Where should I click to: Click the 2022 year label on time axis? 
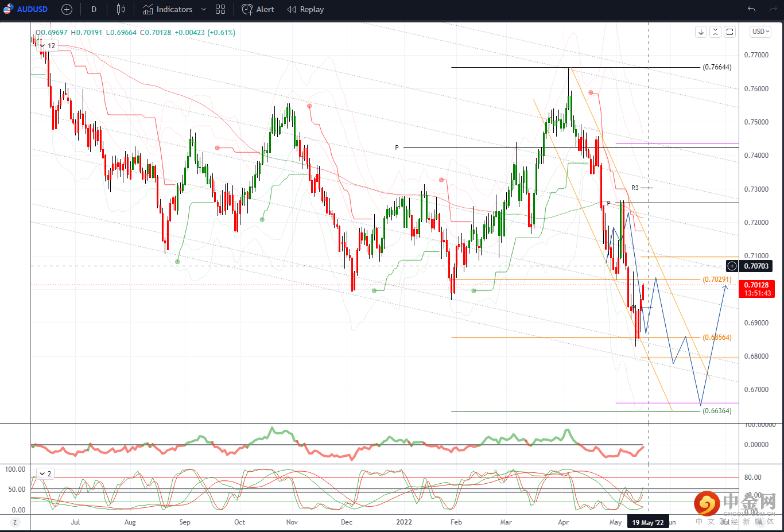point(404,522)
